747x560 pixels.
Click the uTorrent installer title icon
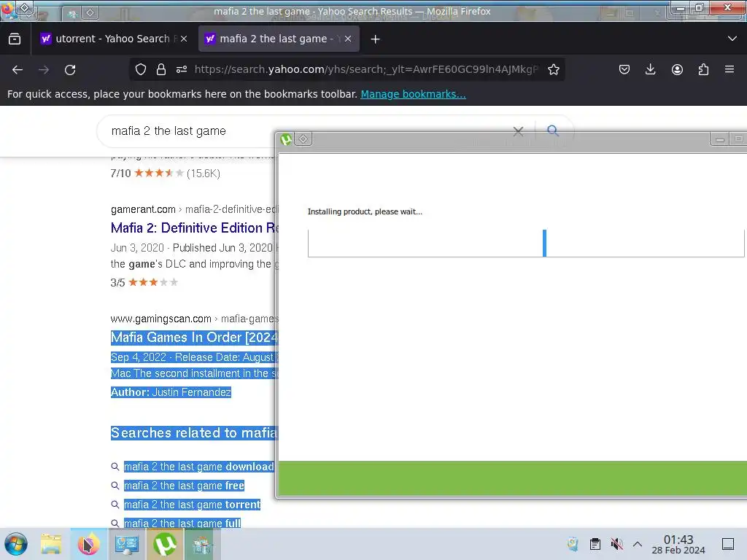[286, 139]
